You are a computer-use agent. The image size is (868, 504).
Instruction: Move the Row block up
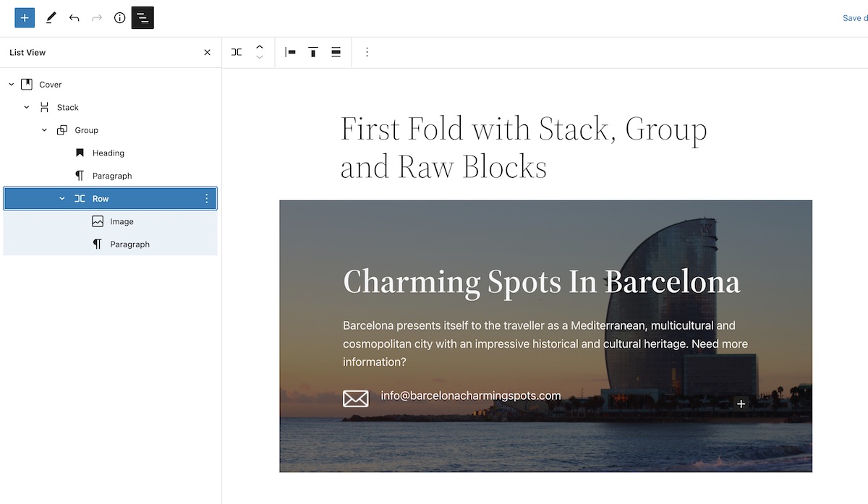[260, 47]
